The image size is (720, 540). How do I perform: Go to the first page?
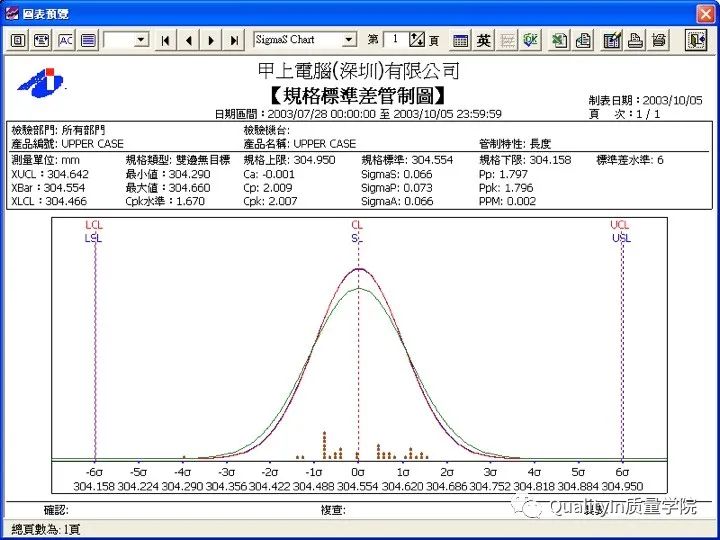pyautogui.click(x=166, y=40)
